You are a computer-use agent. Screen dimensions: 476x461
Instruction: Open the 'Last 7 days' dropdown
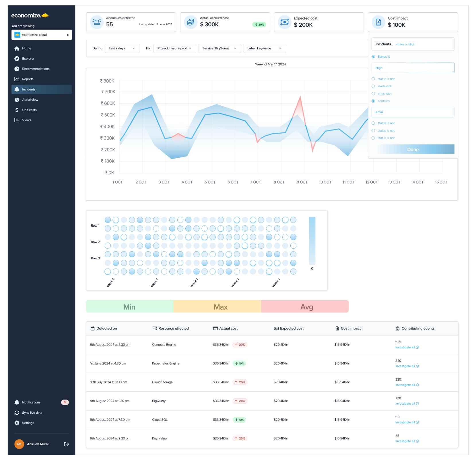tap(122, 48)
